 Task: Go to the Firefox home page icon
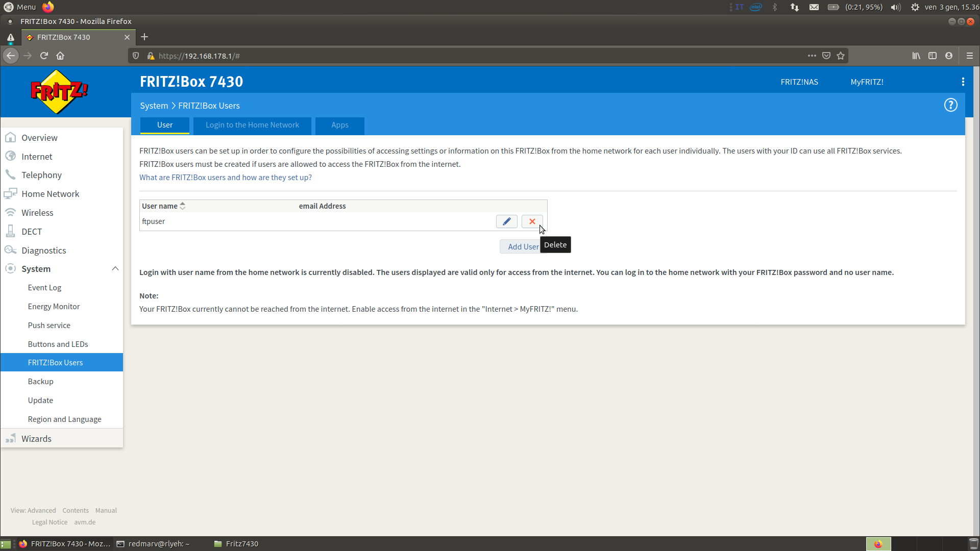click(60, 56)
